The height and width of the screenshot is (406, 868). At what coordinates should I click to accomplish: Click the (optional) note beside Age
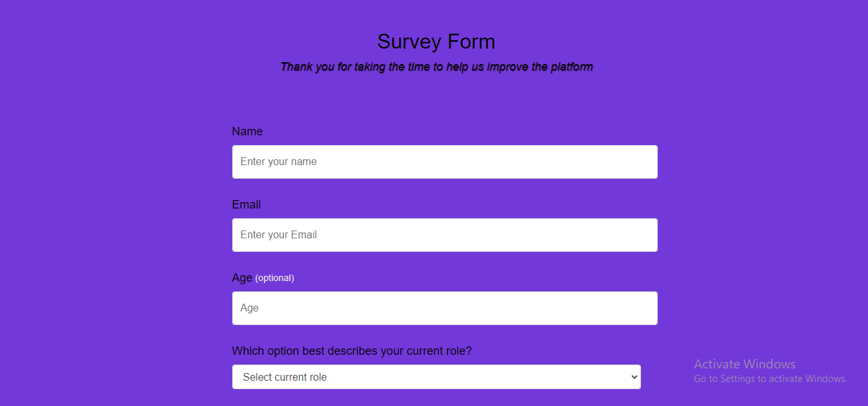coord(275,278)
